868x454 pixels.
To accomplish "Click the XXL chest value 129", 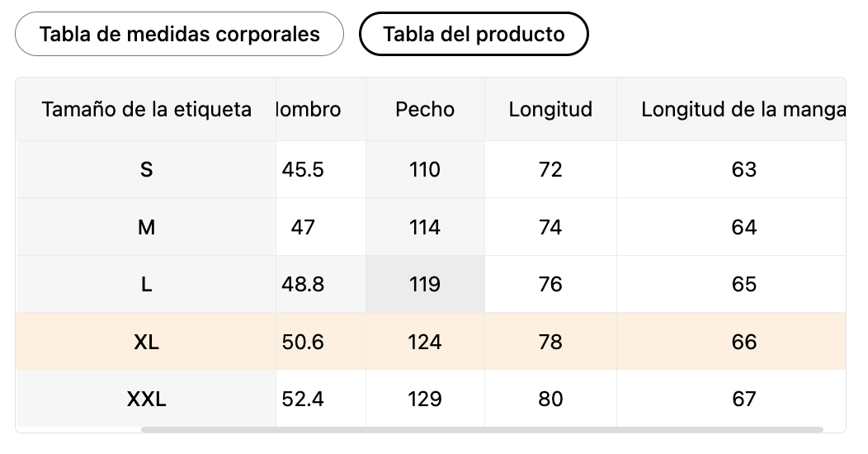I will tap(425, 400).
